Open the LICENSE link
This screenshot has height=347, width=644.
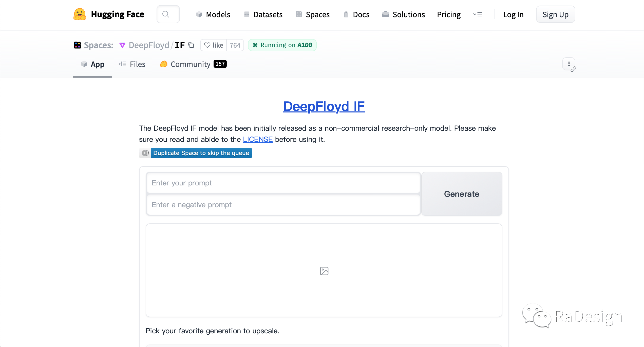(258, 139)
